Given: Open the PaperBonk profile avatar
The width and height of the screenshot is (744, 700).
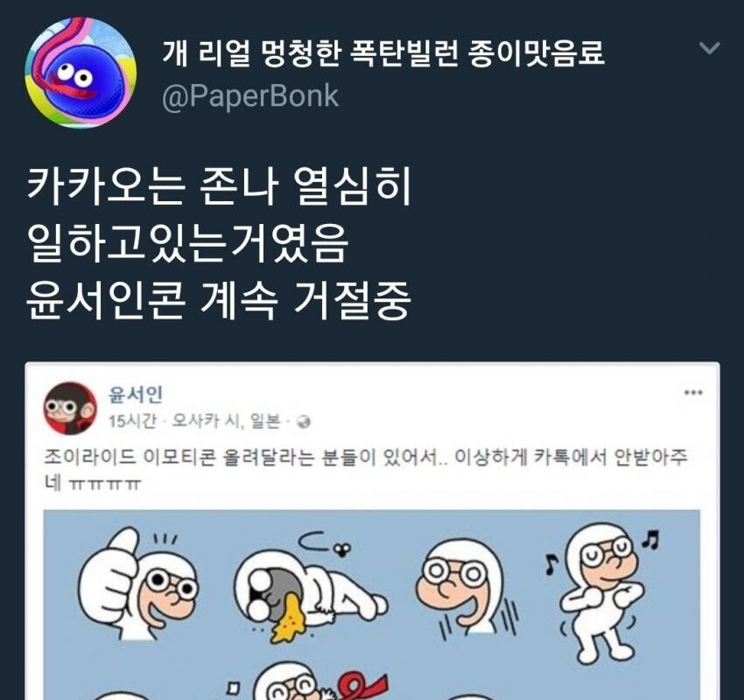Looking at the screenshot, I should coord(81,73).
